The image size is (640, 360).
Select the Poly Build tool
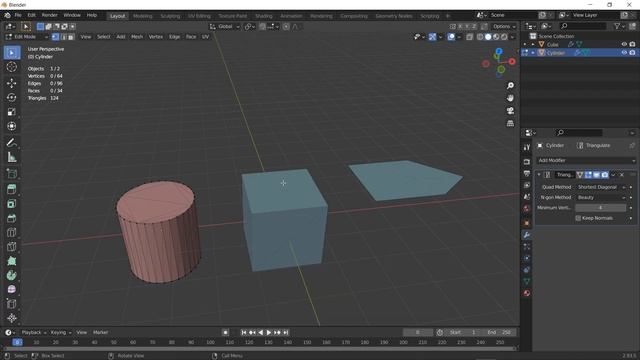pyautogui.click(x=12, y=261)
